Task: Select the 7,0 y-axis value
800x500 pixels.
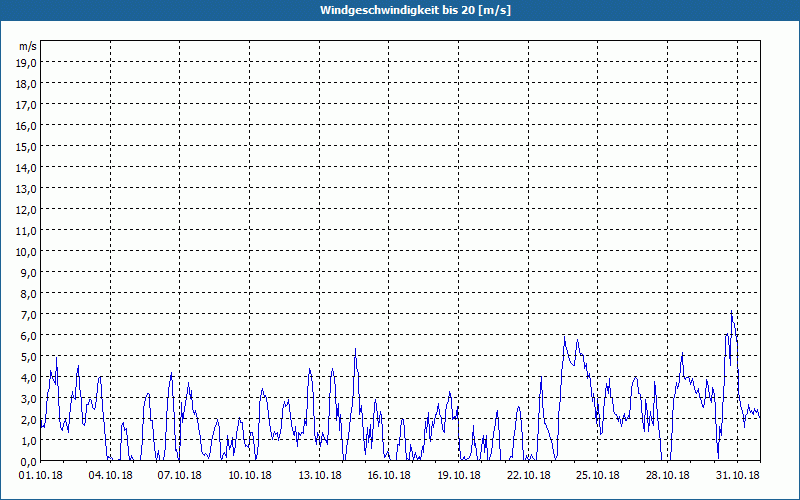Action: pos(29,315)
